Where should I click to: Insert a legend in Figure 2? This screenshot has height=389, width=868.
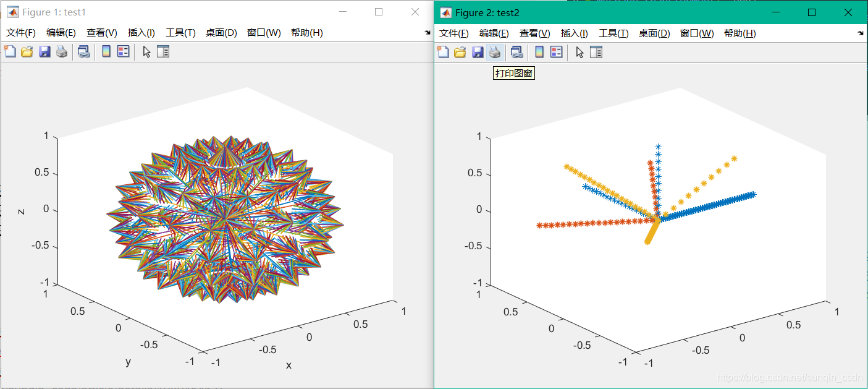point(556,52)
